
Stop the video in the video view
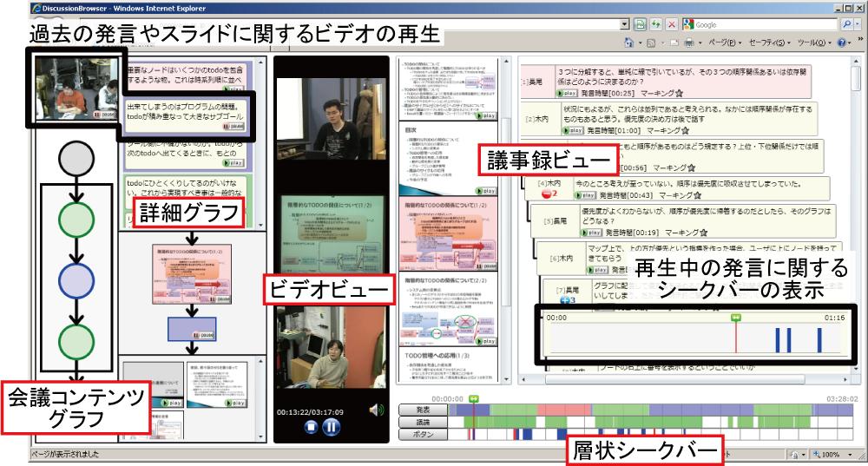pyautogui.click(x=311, y=427)
